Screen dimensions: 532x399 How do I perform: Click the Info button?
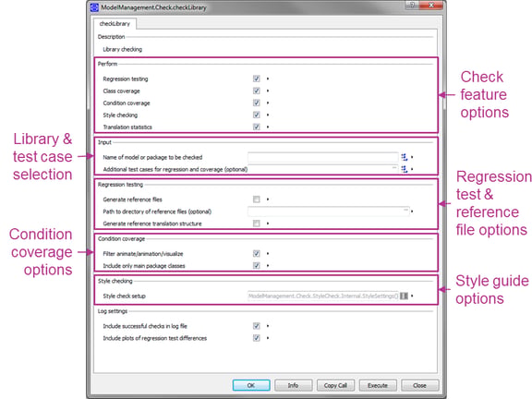tap(293, 385)
